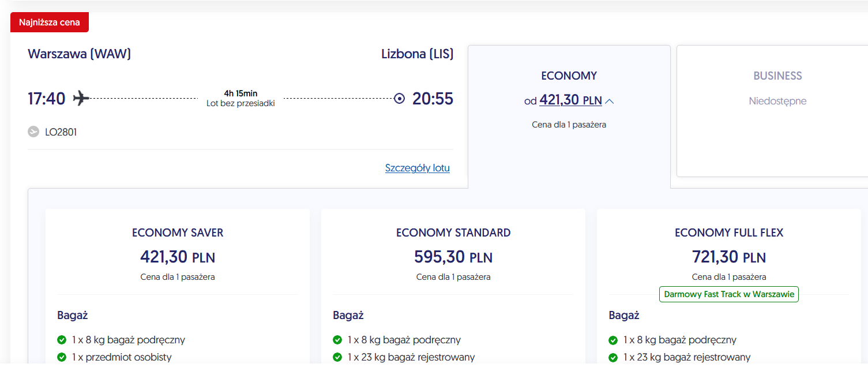
Task: Select the BUSINESS fare tab
Action: pyautogui.click(x=772, y=111)
